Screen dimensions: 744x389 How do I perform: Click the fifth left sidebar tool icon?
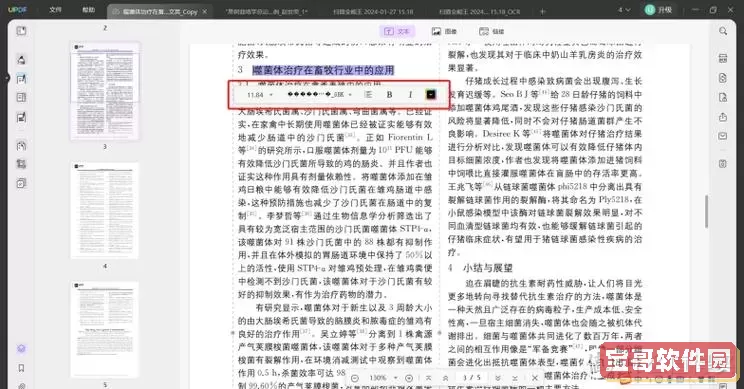coord(21,146)
